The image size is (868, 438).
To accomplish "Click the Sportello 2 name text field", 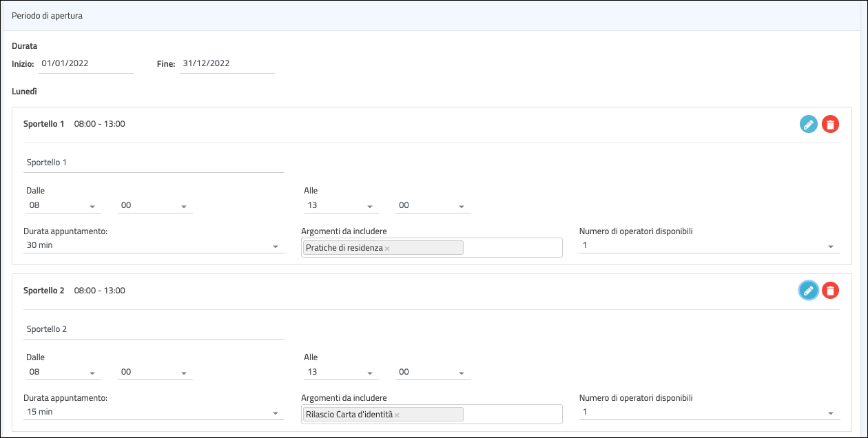I will tap(154, 330).
